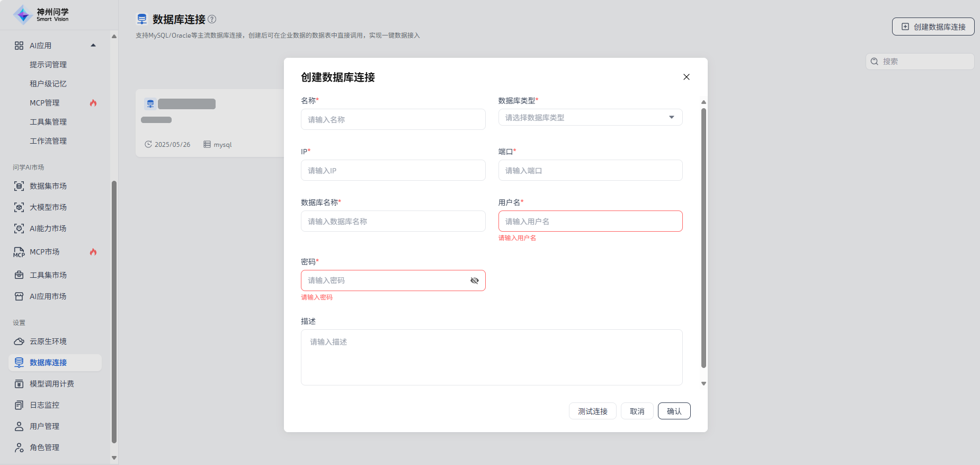The image size is (980, 465).
Task: Click the MCP市场 icon
Action: (x=19, y=252)
